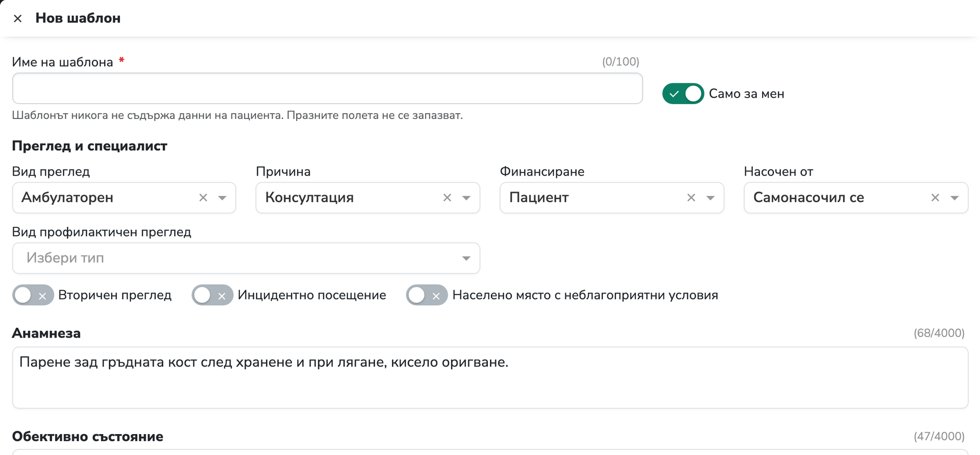
Task: Focus the Име на шаблона field
Action: pyautogui.click(x=327, y=88)
